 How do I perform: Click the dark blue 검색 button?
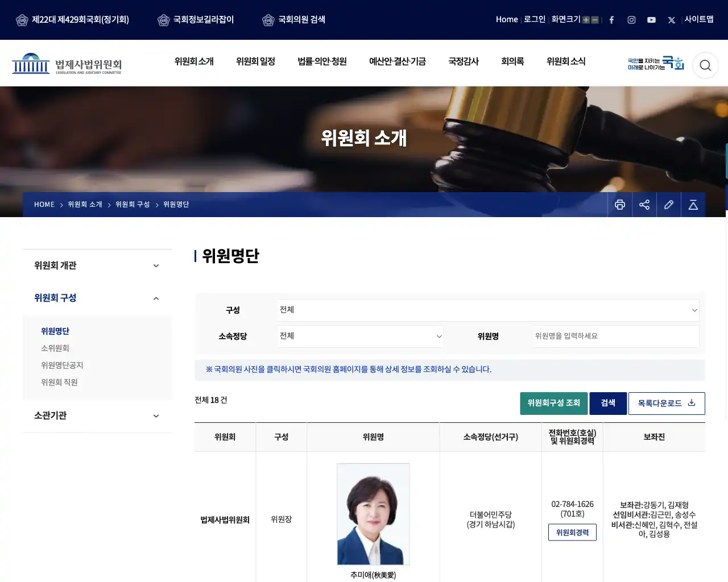coord(608,404)
